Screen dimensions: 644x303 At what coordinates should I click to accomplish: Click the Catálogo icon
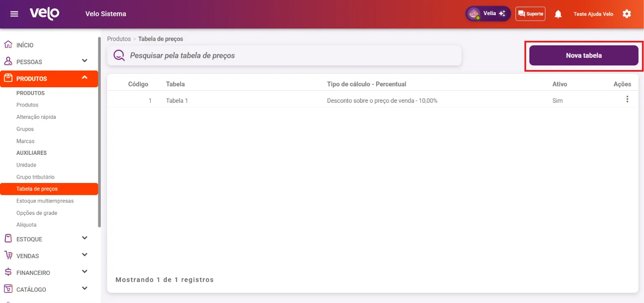(8, 289)
